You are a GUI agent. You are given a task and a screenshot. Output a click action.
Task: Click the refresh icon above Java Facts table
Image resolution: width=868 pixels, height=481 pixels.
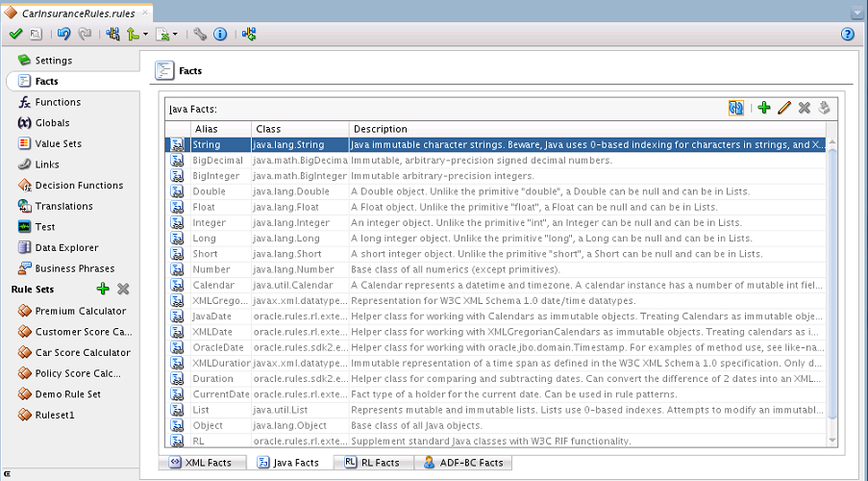click(736, 108)
